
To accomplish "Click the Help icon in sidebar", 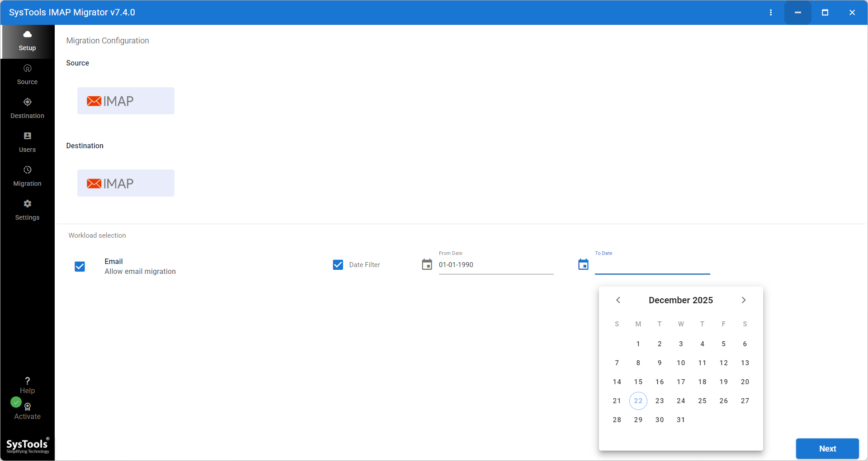I will [x=27, y=381].
